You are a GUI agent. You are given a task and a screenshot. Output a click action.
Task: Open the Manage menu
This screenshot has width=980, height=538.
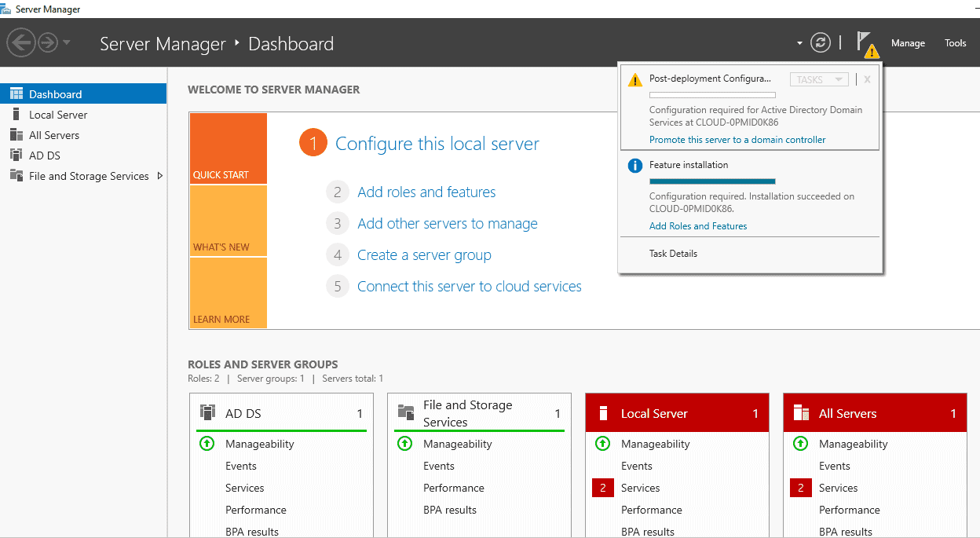tap(908, 43)
